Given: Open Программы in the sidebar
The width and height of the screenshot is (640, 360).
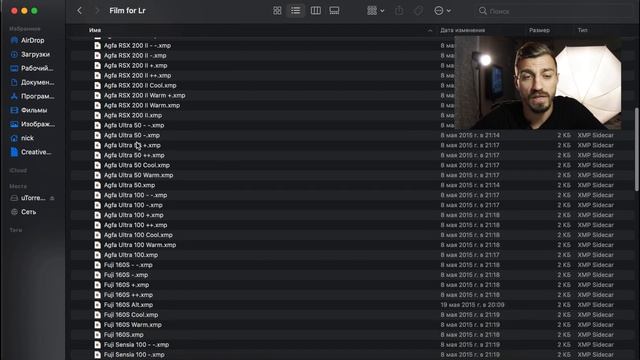Looking at the screenshot, I should click(33, 96).
